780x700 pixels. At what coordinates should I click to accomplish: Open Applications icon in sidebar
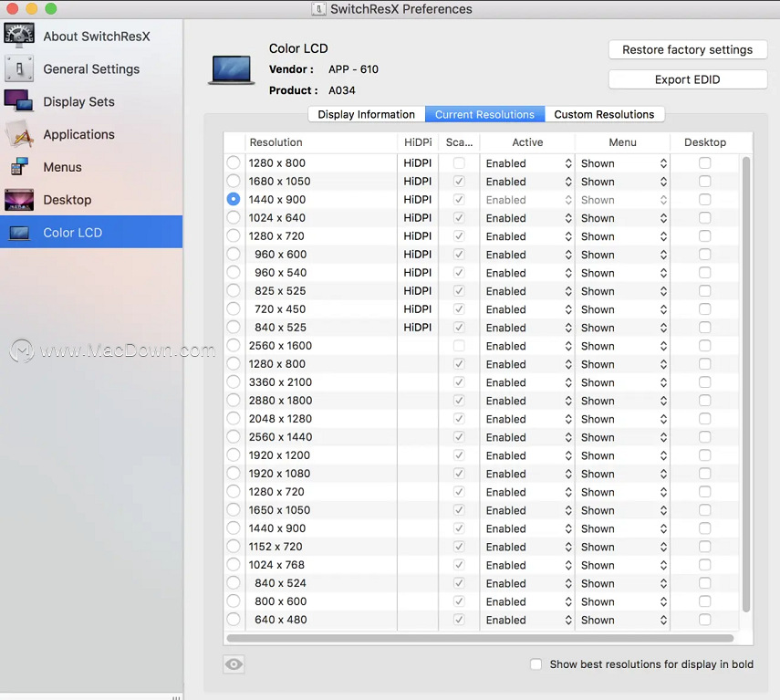19,134
